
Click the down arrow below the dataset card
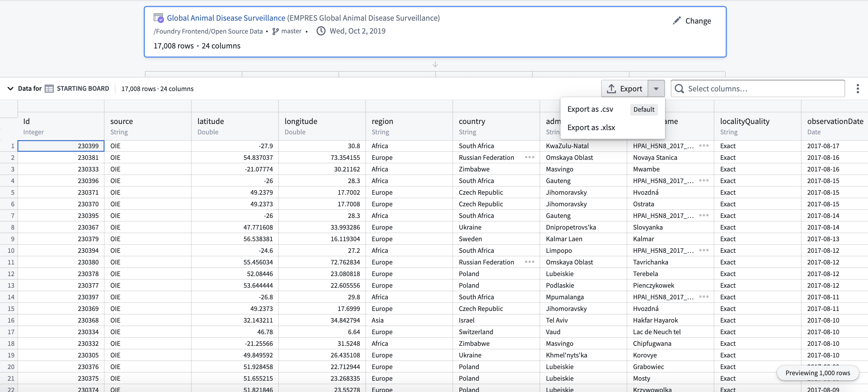pos(435,64)
